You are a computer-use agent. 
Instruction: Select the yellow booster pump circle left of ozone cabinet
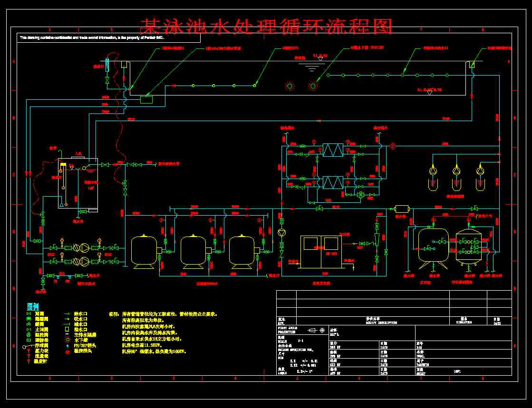281,233
